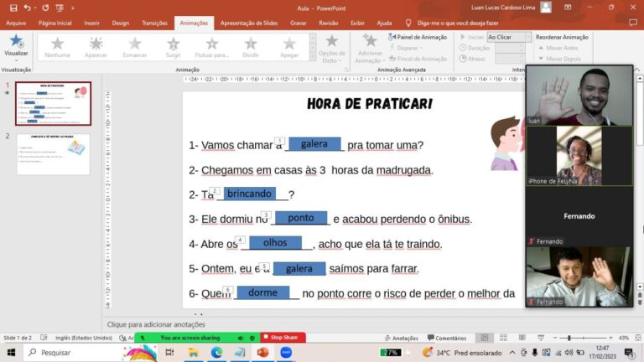Click the Task View taskbar icon
This screenshot has width=644, height=362.
click(169, 353)
